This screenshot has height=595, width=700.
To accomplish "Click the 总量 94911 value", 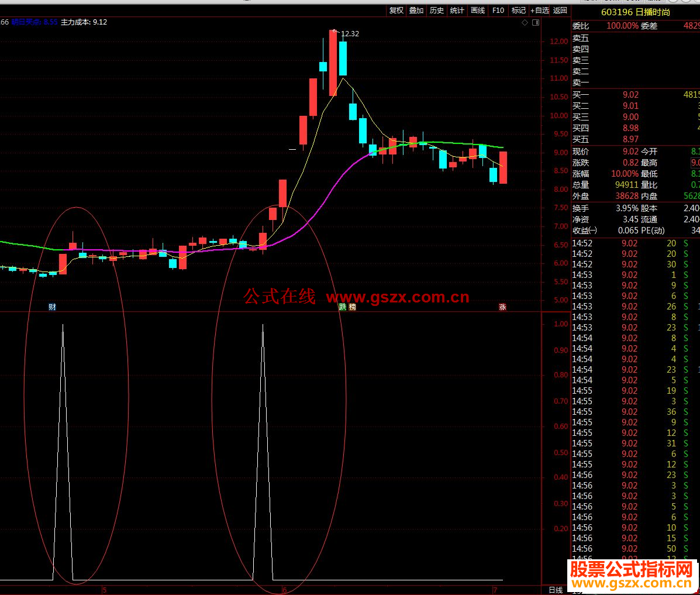I will 627,185.
